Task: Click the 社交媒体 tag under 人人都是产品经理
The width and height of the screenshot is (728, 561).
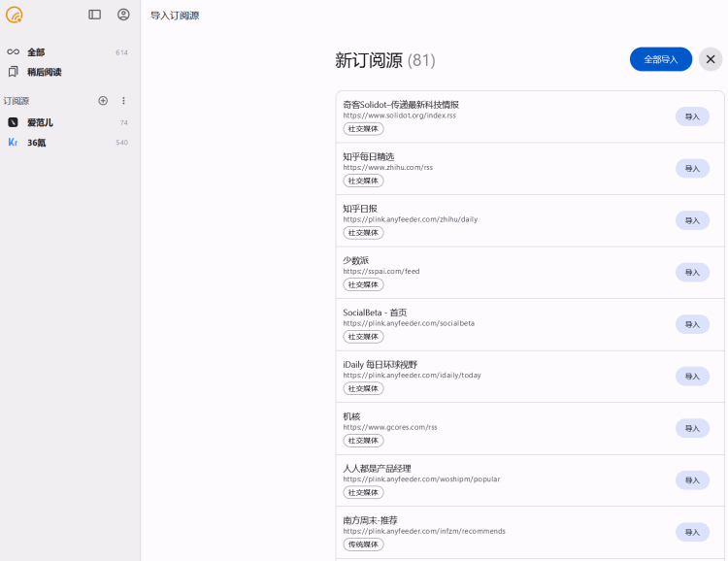Action: (x=363, y=493)
